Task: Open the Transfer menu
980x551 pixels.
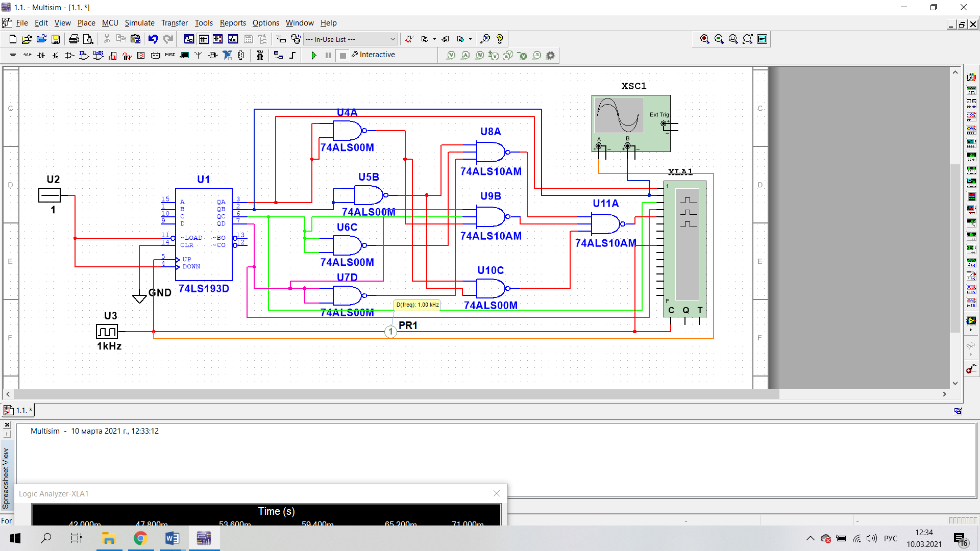Action: tap(175, 23)
